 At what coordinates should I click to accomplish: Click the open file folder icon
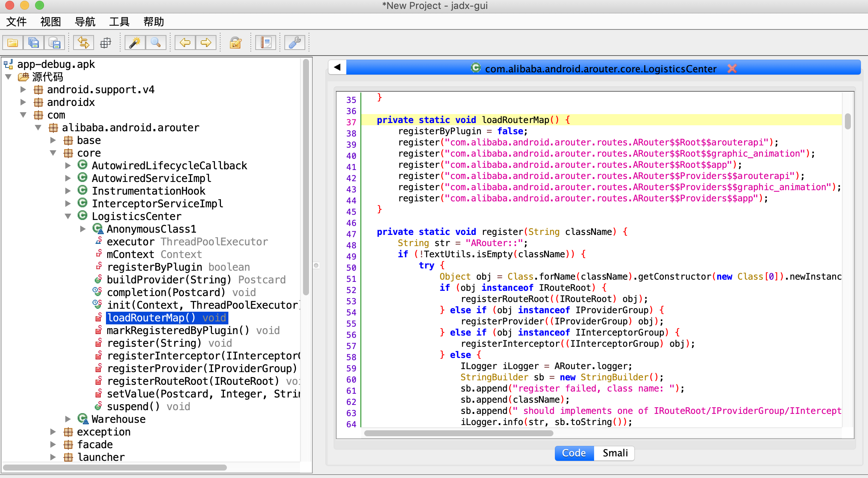(13, 43)
